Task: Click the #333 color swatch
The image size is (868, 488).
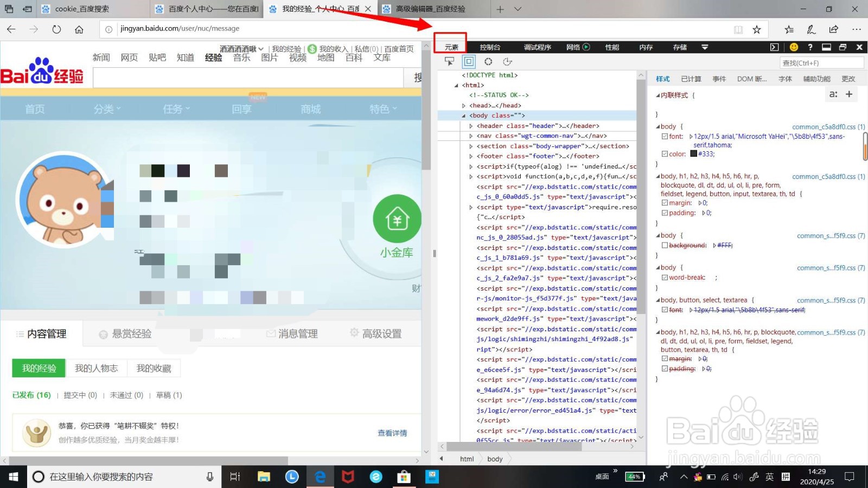Action: pyautogui.click(x=693, y=154)
